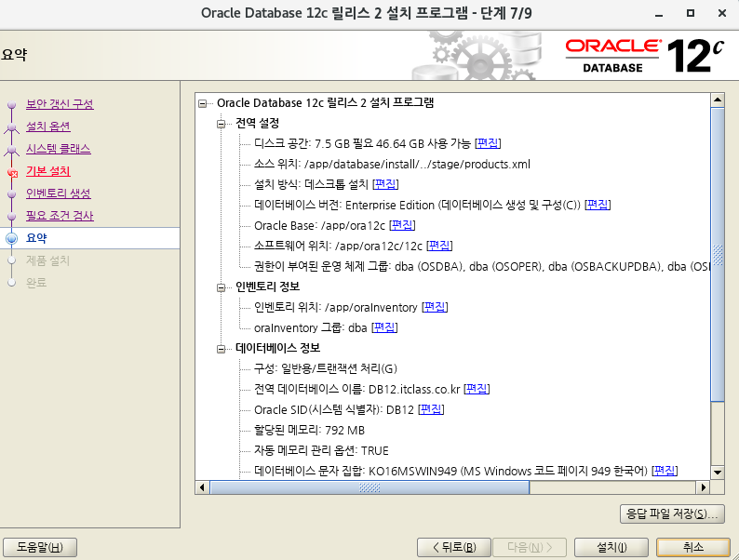Collapse the 전역 설정 section

pos(221,125)
